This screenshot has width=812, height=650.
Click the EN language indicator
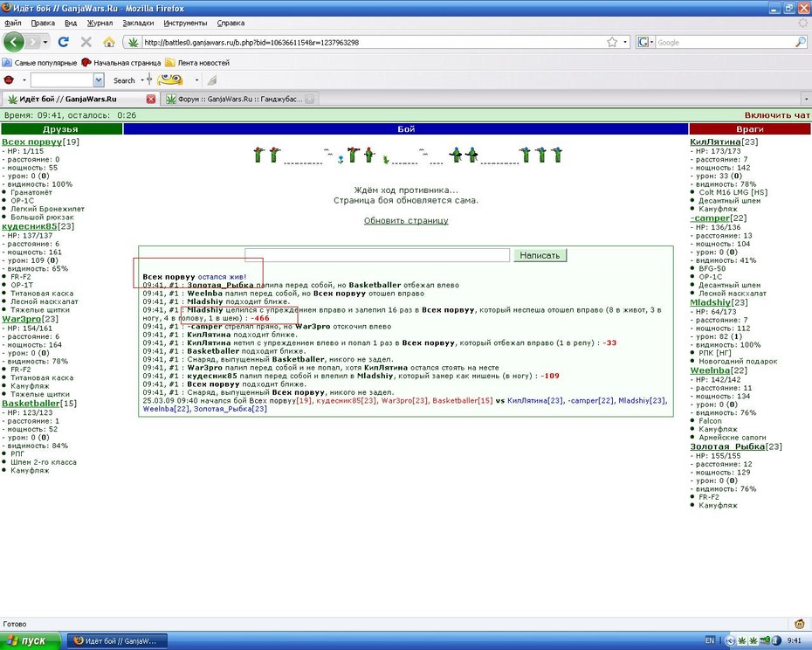(x=710, y=640)
